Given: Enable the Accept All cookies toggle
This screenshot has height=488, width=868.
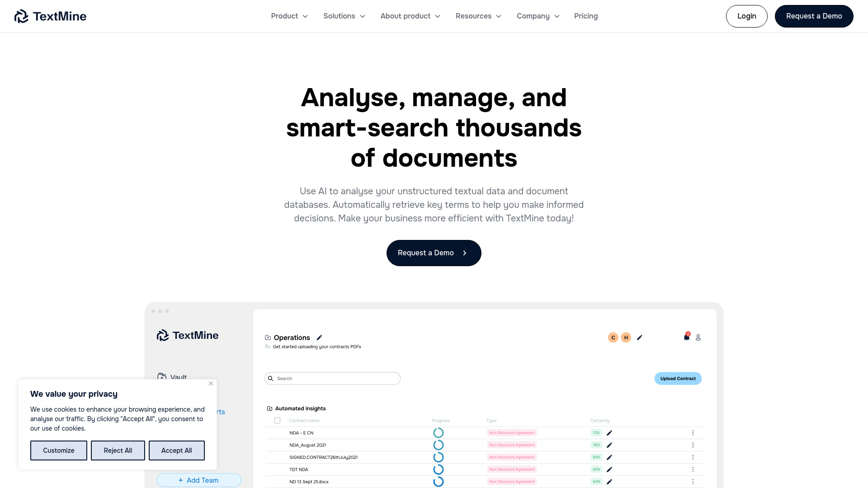Looking at the screenshot, I should [176, 450].
